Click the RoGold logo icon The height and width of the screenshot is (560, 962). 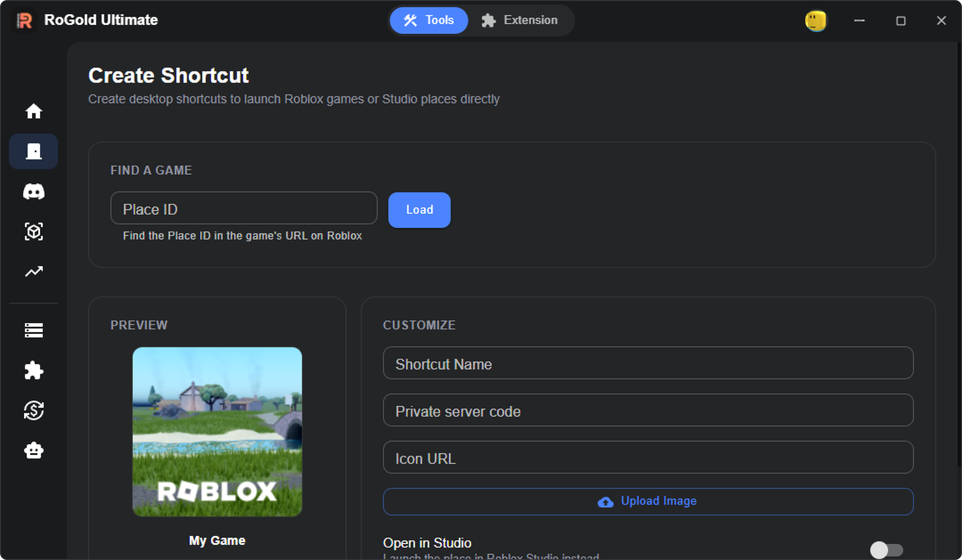point(24,20)
